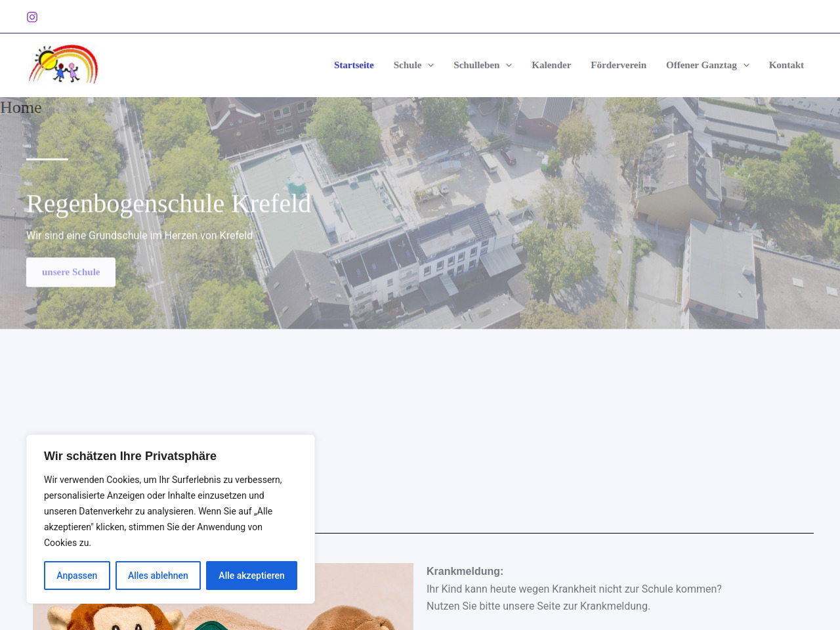Accept all cookies with 'Alle akzeptieren'

click(251, 576)
